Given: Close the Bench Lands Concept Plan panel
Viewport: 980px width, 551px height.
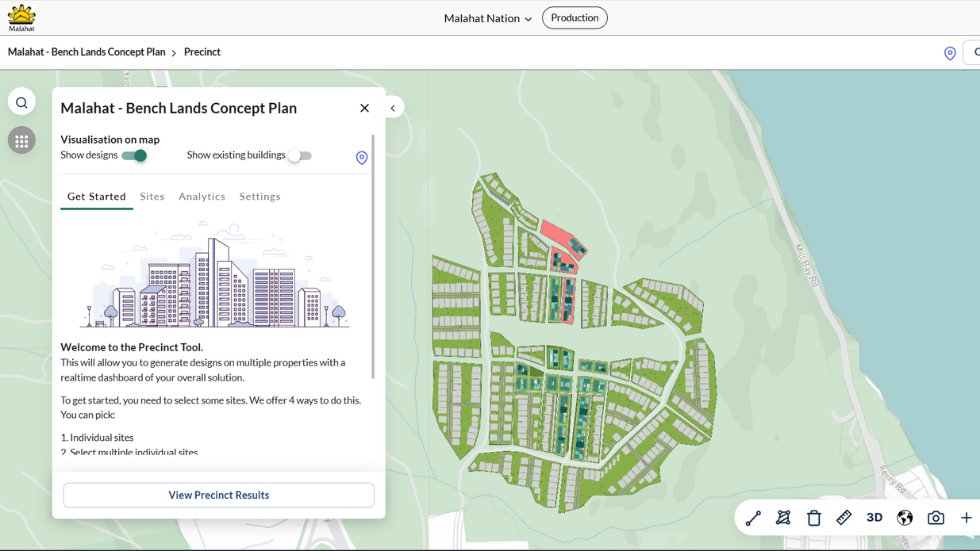Looking at the screenshot, I should point(364,108).
